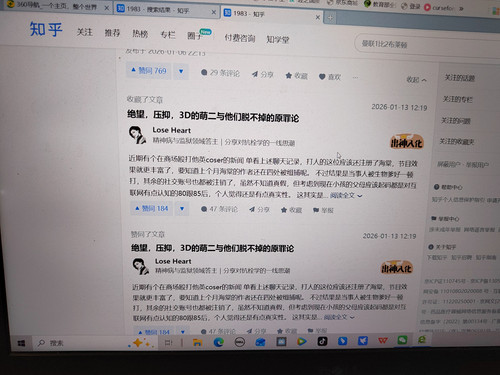Click 举报 flag in the 收藏了文章 post
The image size is (500, 375).
[323, 210]
